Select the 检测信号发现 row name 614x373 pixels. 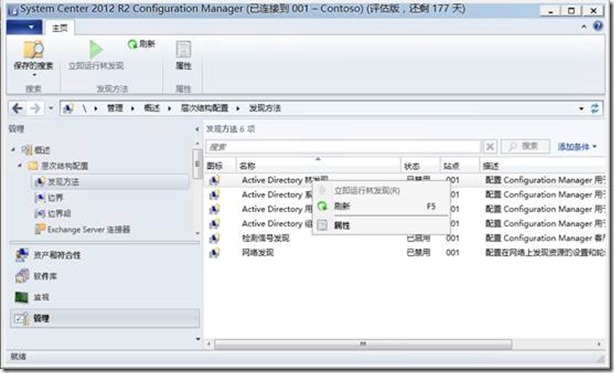click(x=265, y=238)
